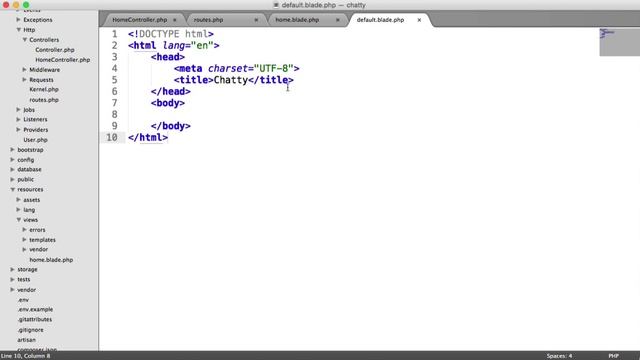Expand the public folder arrow
The width and height of the screenshot is (640, 360).
(x=12, y=180)
